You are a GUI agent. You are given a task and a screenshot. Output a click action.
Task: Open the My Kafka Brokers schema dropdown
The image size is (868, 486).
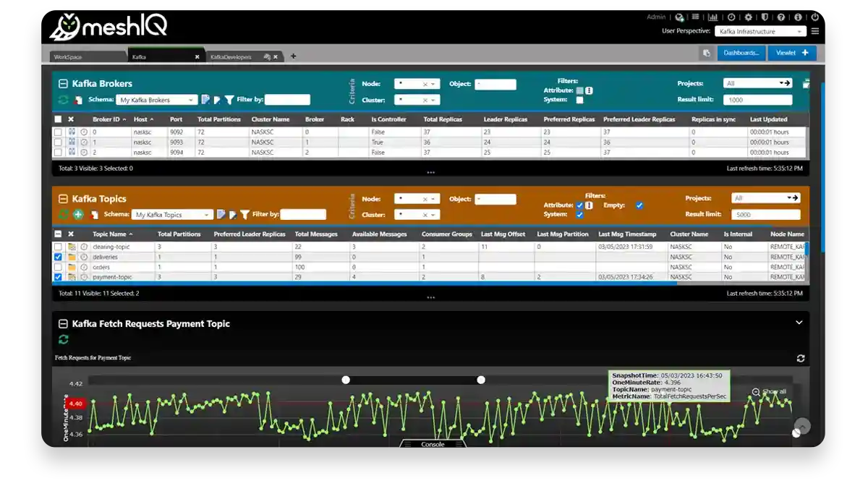pos(156,100)
